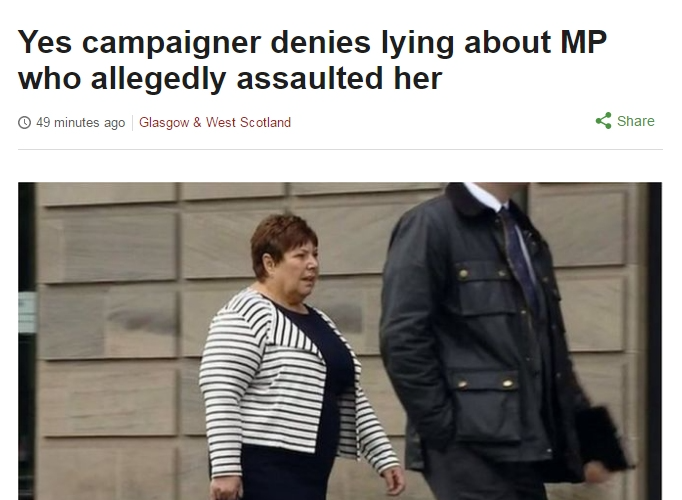Image resolution: width=682 pixels, height=500 pixels.
Task: Click the stone wall in the photo's left side
Action: point(109,339)
